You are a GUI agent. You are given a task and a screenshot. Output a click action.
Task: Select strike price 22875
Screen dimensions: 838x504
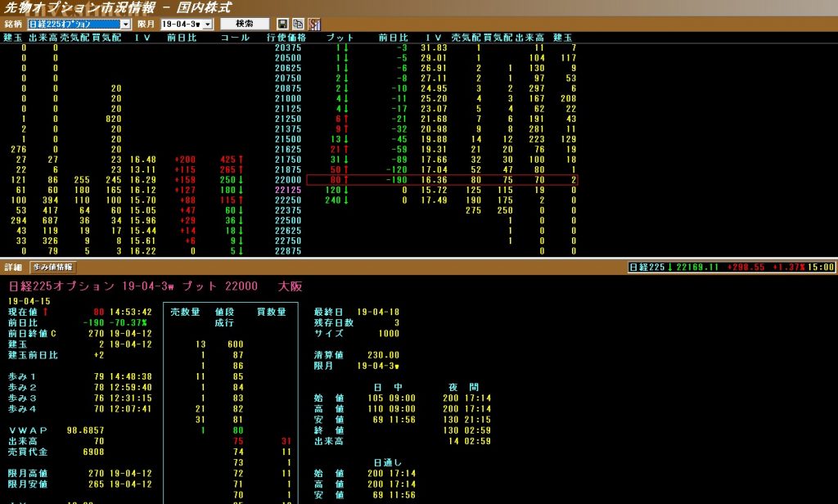(x=288, y=250)
